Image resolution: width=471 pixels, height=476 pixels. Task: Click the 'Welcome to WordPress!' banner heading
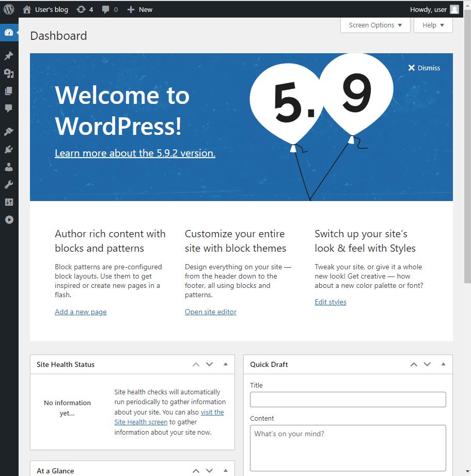pyautogui.click(x=122, y=111)
